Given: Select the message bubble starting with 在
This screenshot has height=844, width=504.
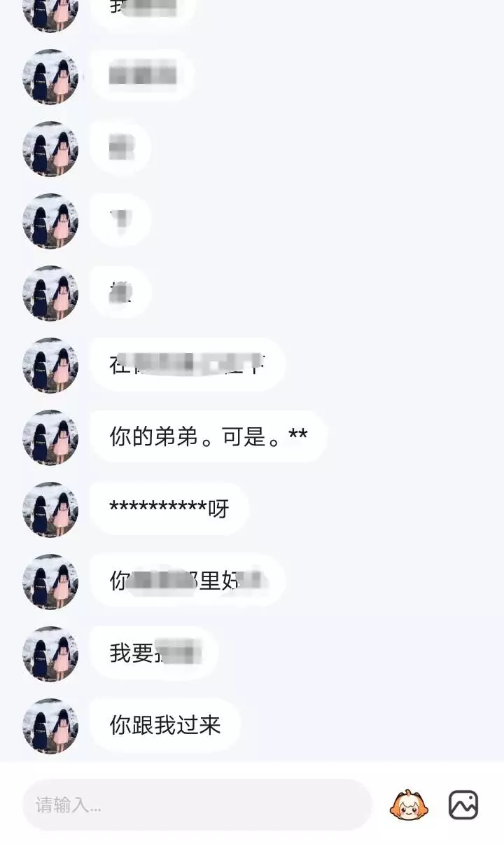Looking at the screenshot, I should click(x=188, y=364).
